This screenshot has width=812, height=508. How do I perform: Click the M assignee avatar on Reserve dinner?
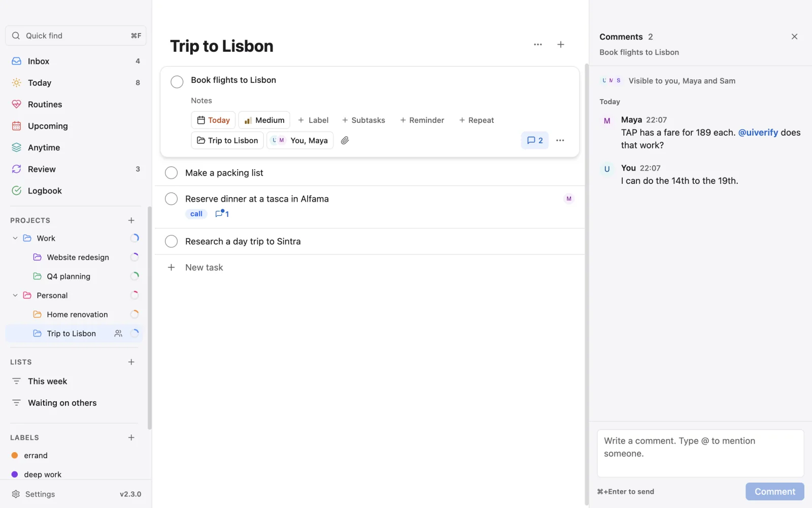[569, 199]
